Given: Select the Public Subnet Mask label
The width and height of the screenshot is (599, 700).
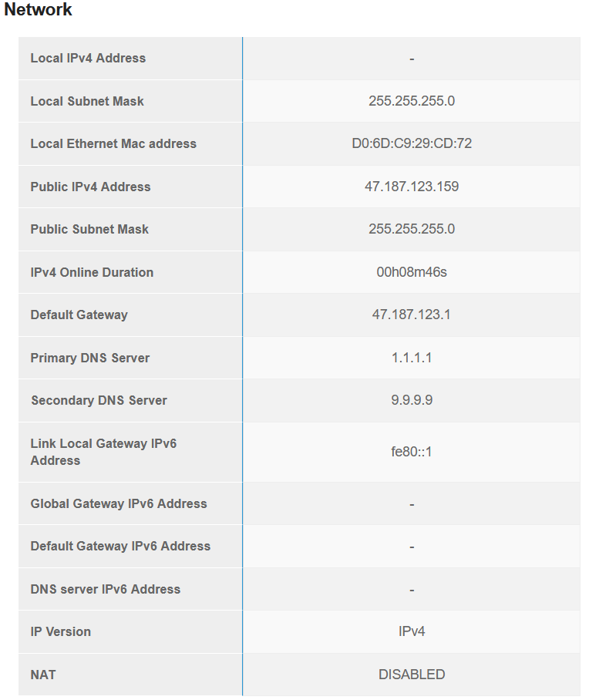Looking at the screenshot, I should pyautogui.click(x=89, y=229).
